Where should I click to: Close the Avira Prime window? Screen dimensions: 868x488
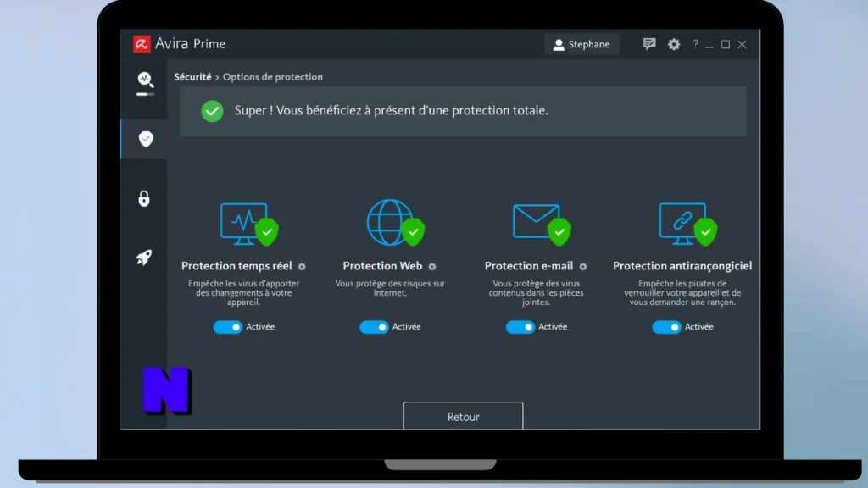coord(743,44)
